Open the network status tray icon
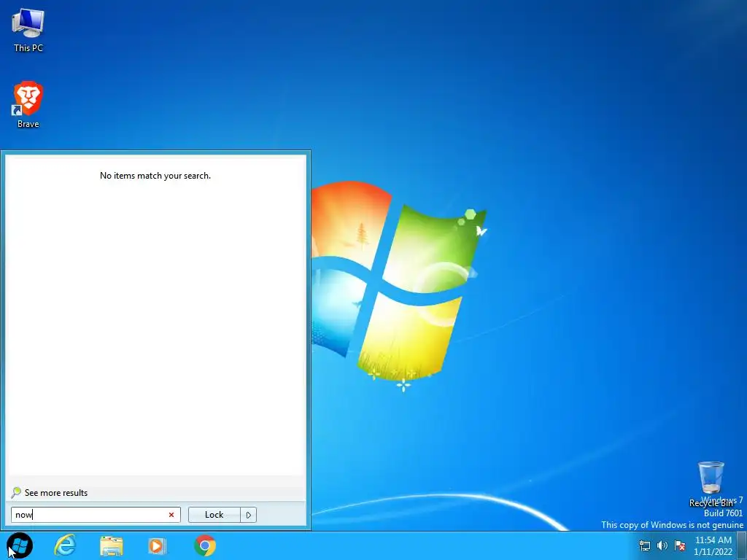 point(645,545)
